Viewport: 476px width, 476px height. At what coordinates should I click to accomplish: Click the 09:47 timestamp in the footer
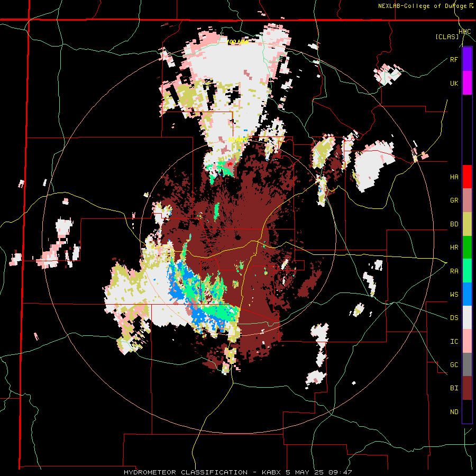pos(341,472)
